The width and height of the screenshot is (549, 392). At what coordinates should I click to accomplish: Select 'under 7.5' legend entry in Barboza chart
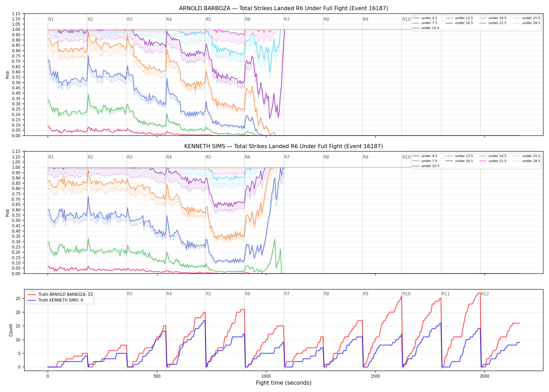[x=425, y=23]
